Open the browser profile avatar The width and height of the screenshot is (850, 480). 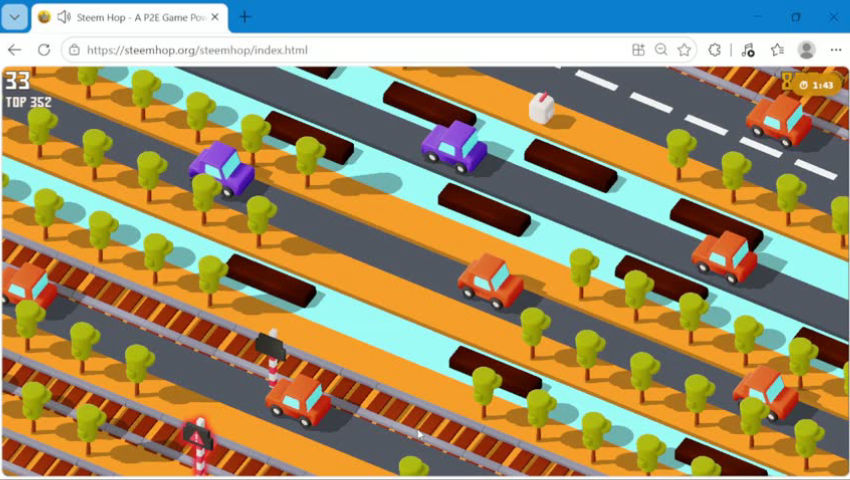click(806, 50)
